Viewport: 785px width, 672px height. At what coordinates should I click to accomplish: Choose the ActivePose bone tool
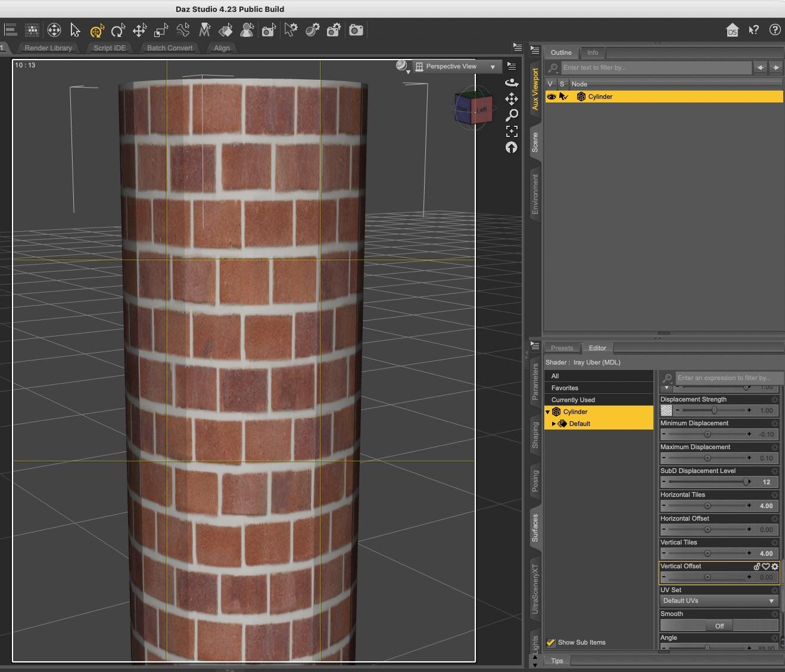183,30
